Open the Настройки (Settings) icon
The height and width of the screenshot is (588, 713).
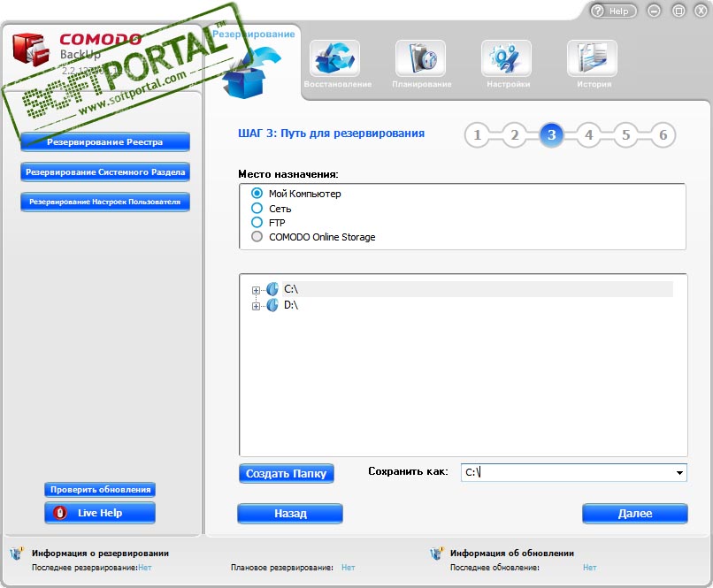(x=506, y=58)
